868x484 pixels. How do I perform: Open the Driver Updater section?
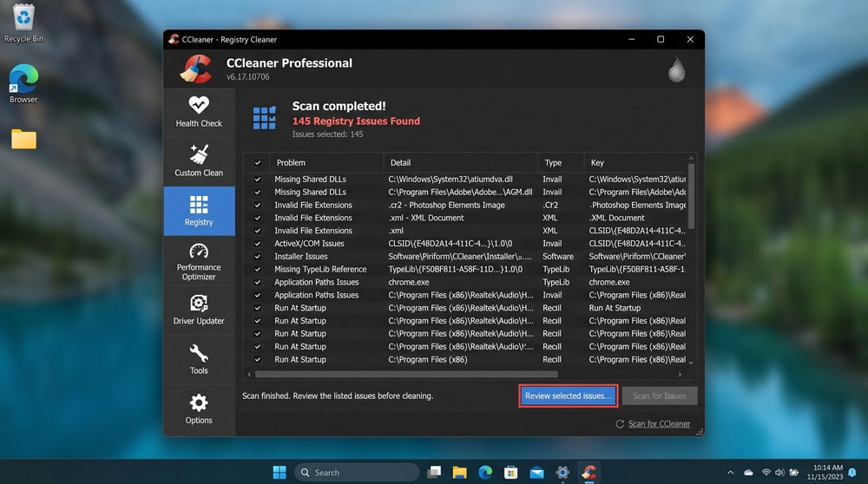coord(199,311)
